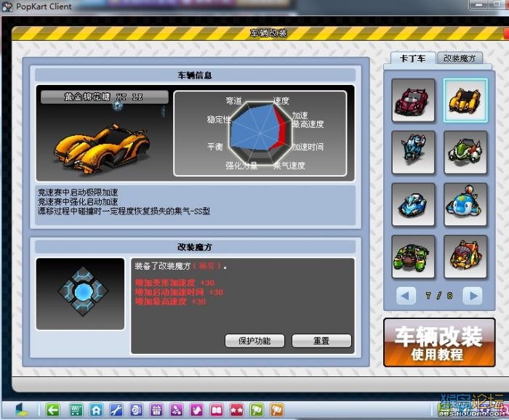Select the green and white kart thumbnail

(x=465, y=153)
